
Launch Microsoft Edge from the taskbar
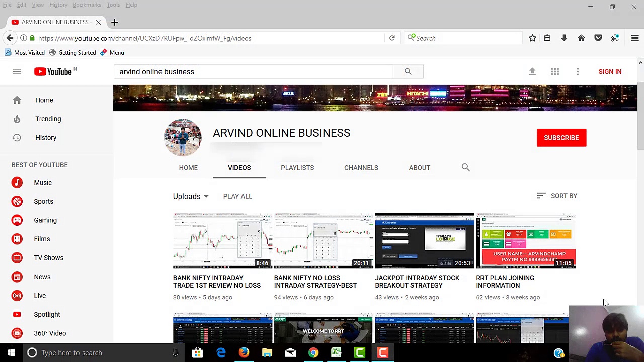(x=221, y=353)
